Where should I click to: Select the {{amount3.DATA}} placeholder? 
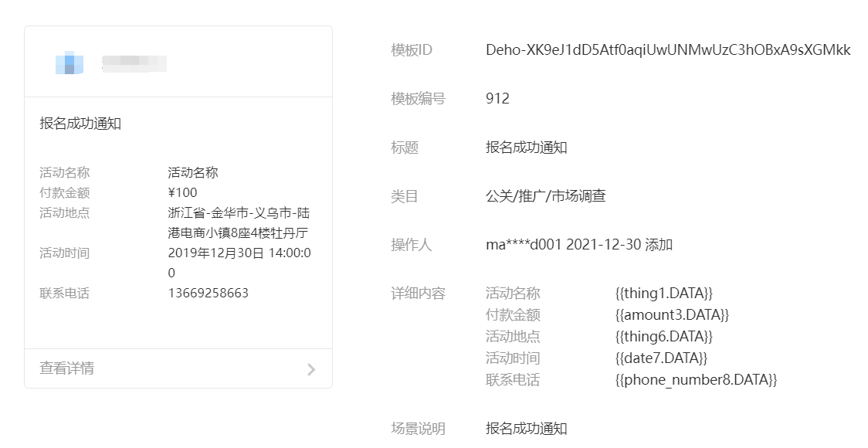[672, 314]
